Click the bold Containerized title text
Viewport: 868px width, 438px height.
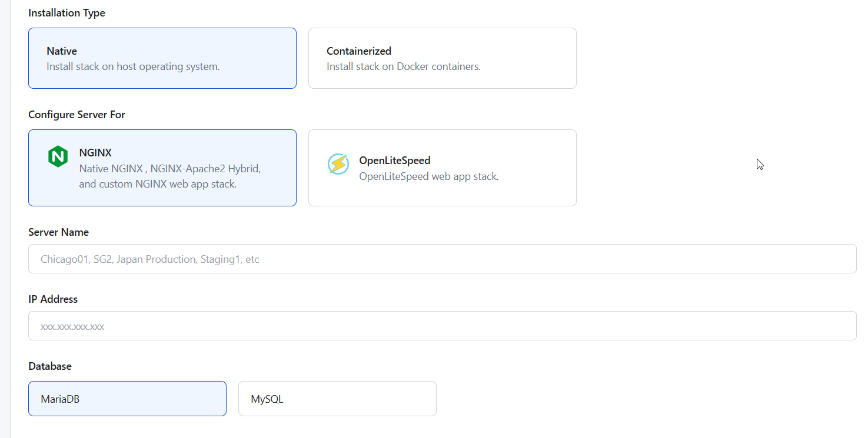coord(359,51)
